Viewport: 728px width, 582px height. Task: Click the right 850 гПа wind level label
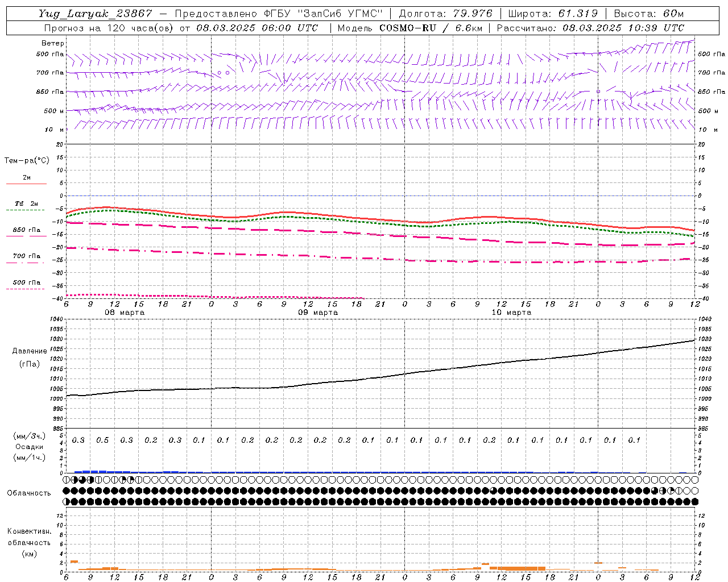(712, 92)
